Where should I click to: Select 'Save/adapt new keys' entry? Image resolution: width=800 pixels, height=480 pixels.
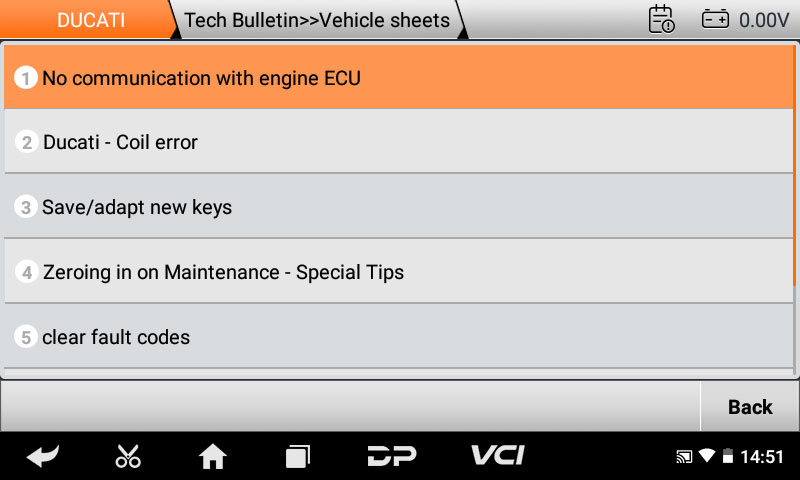coord(398,207)
